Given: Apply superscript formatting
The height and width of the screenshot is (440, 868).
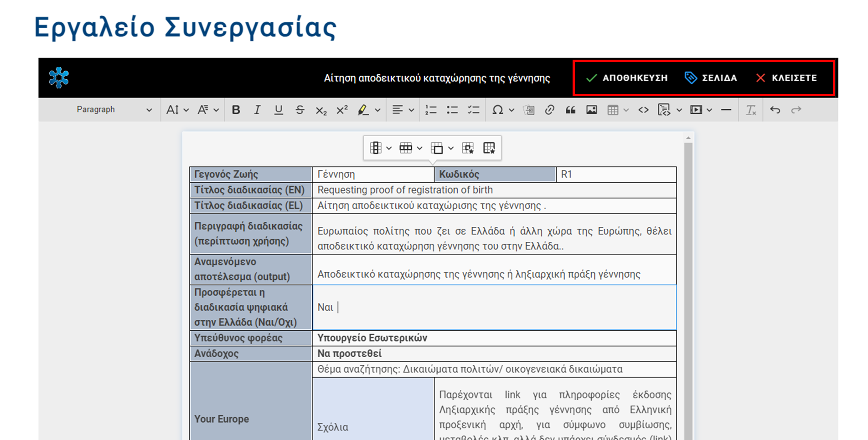Looking at the screenshot, I should point(342,110).
